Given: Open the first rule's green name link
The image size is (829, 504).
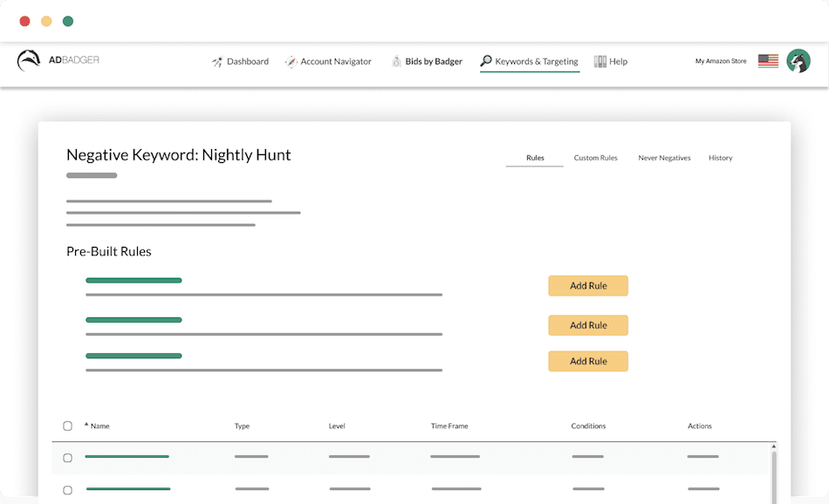Looking at the screenshot, I should [x=127, y=457].
